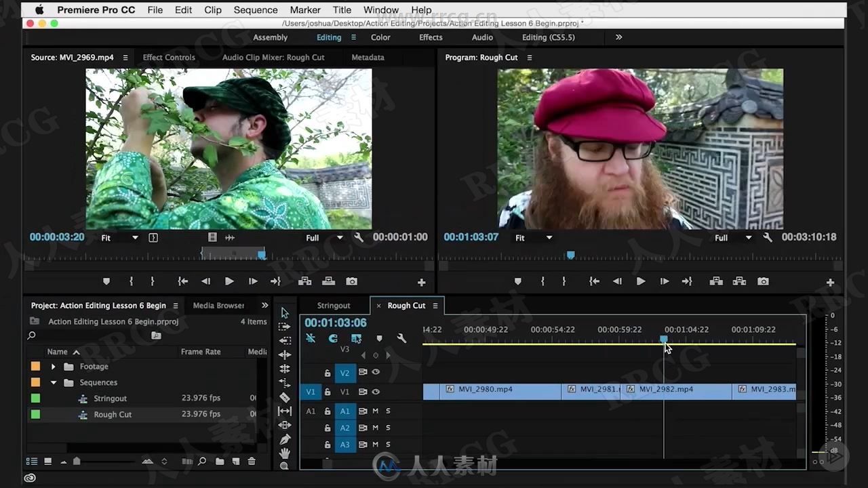Delete selected item with trash icon
Viewport: 868px width, 488px height.
(x=252, y=462)
